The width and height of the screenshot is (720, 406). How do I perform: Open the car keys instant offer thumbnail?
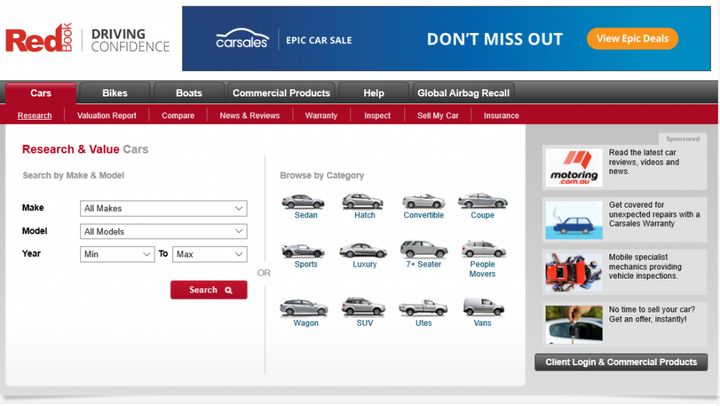tap(574, 325)
